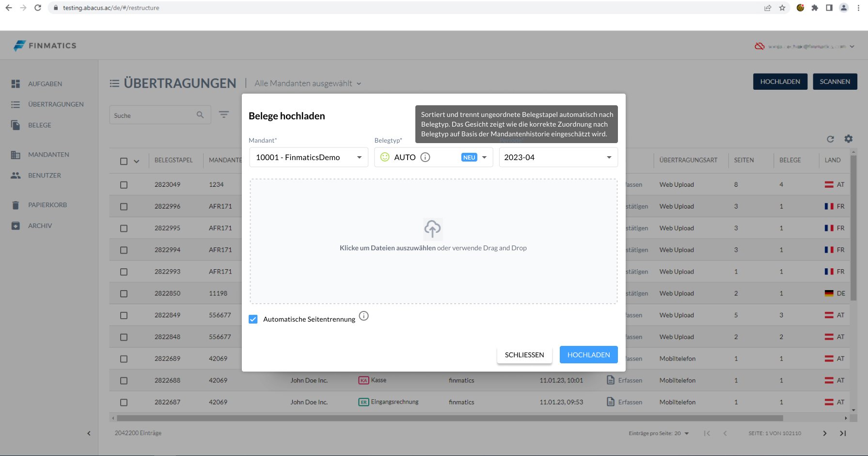This screenshot has height=456, width=868.
Task: Check the row 2822687 checkbox
Action: 124,403
